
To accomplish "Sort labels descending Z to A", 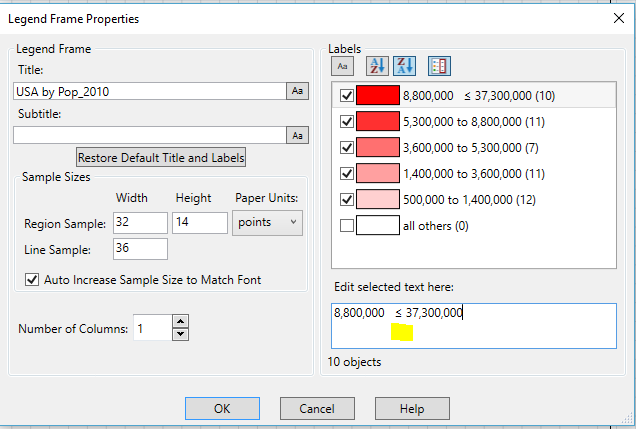I will (x=403, y=66).
